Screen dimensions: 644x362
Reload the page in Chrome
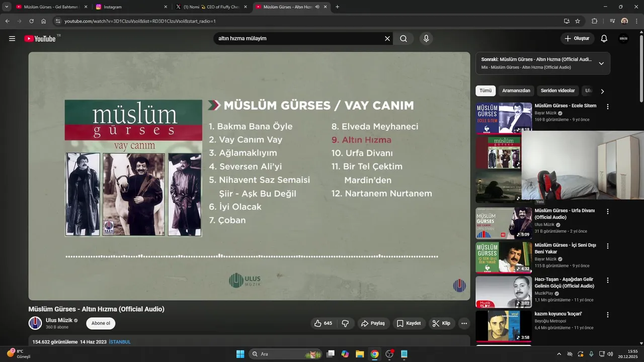[x=31, y=21]
